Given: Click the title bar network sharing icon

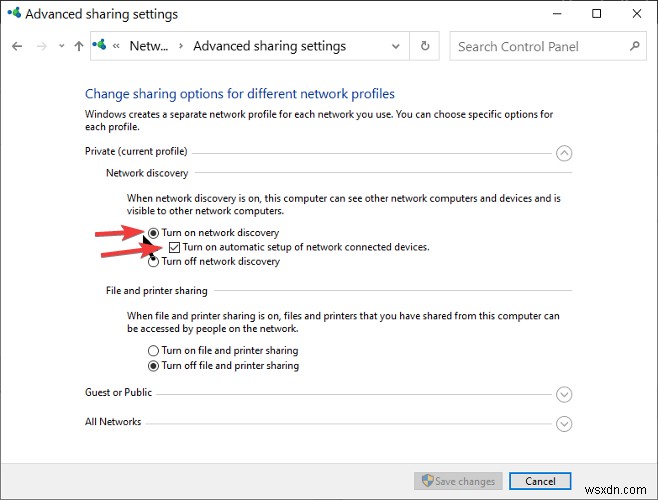Looking at the screenshot, I should tap(14, 13).
